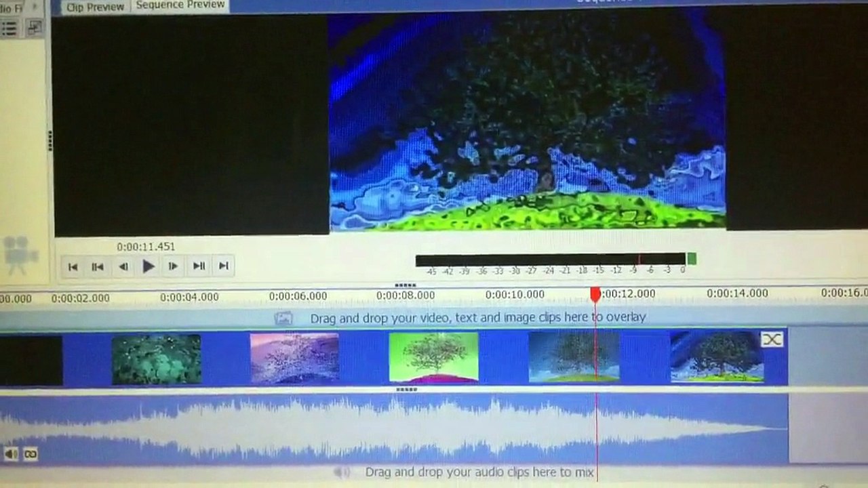The width and height of the screenshot is (868, 488).
Task: Click the audio level meter bar
Action: tap(550, 260)
